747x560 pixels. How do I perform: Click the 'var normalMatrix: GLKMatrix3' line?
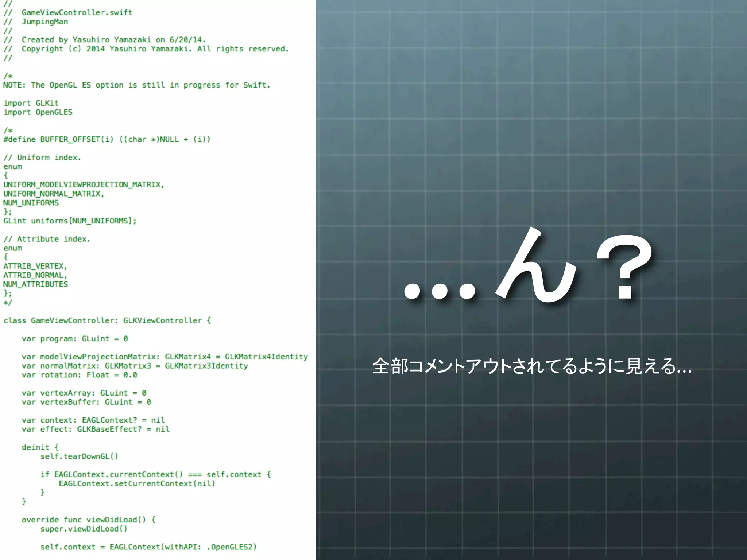point(135,366)
